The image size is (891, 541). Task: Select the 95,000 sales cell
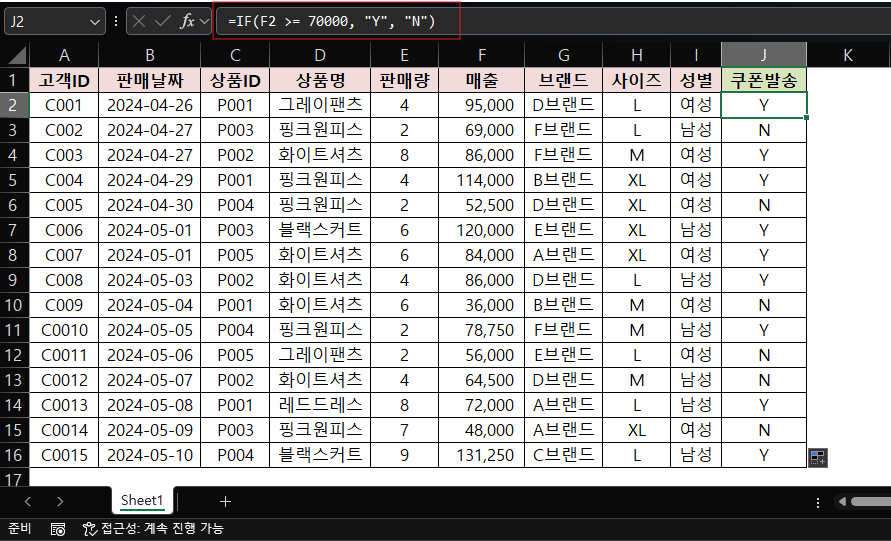tap(481, 105)
